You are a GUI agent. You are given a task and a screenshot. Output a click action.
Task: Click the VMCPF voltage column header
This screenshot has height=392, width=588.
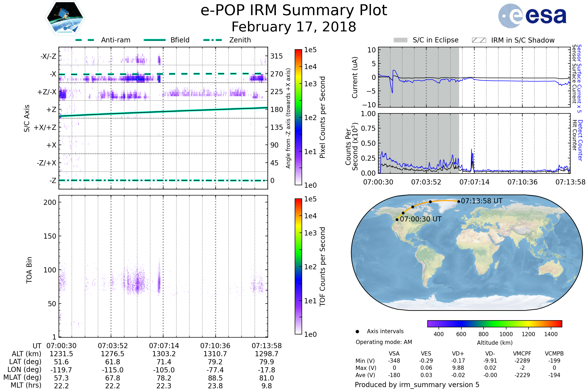coord(522,354)
